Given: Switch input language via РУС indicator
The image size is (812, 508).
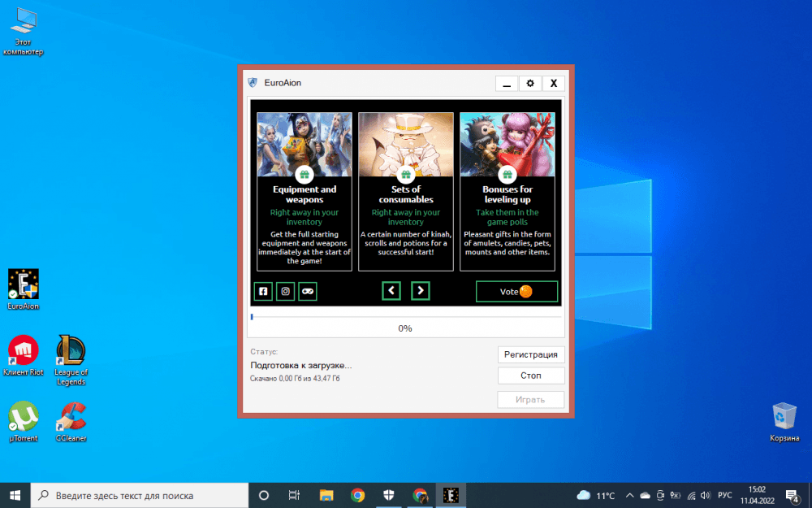Looking at the screenshot, I should click(725, 495).
